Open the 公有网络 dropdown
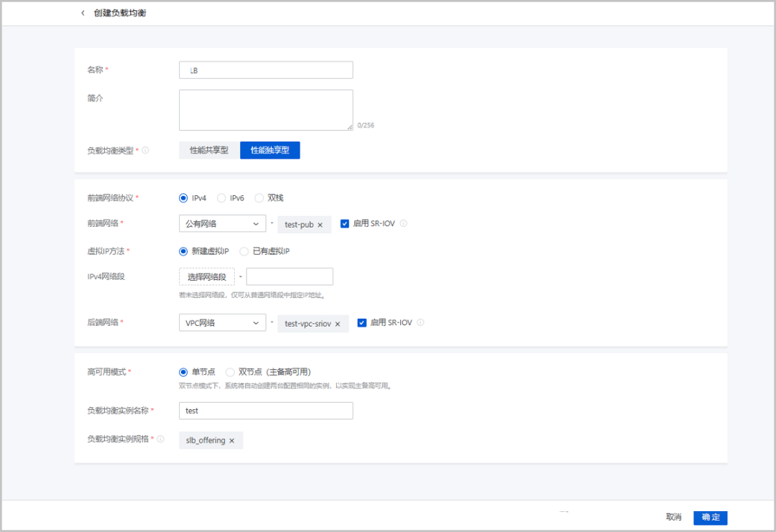The image size is (776, 532). click(x=222, y=224)
